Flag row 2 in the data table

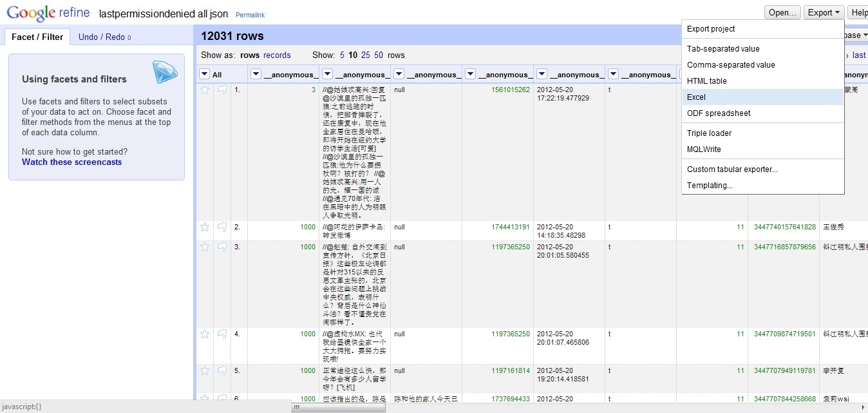click(x=222, y=227)
